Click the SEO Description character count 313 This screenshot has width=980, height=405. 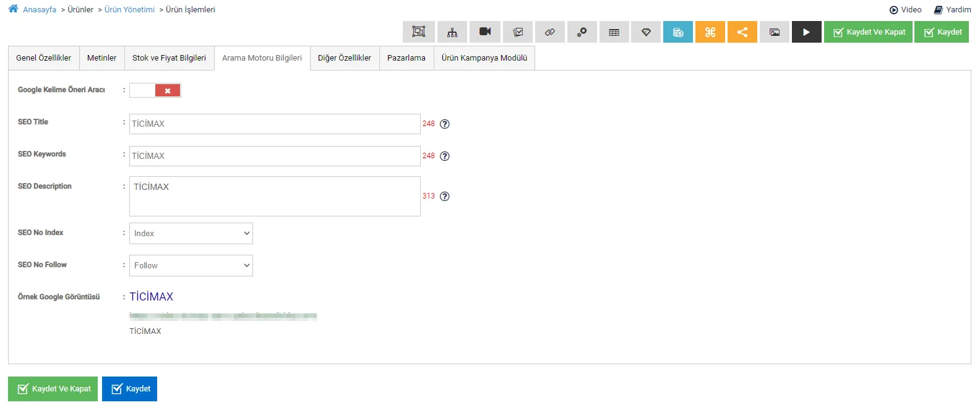[429, 196]
